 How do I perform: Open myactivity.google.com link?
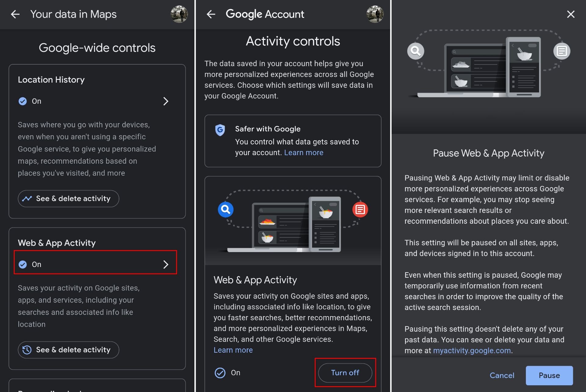pos(472,351)
